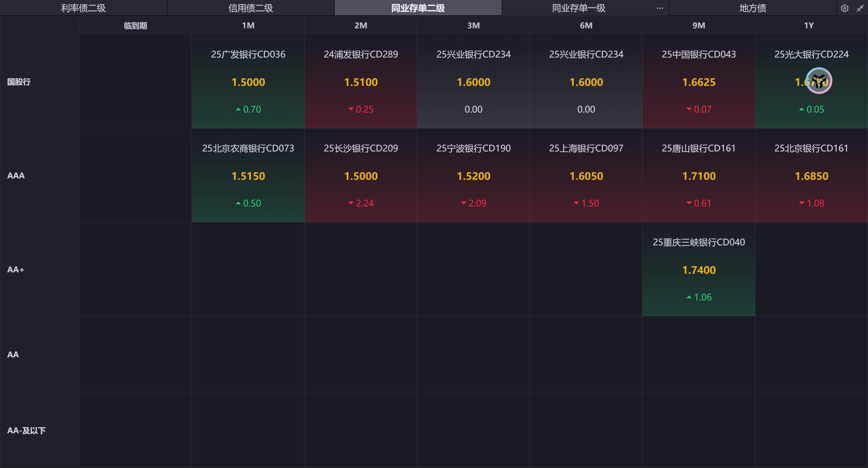Viewport: 868px width, 468px height.
Task: Click the green up arrow showing 0.70
Action: click(x=238, y=109)
